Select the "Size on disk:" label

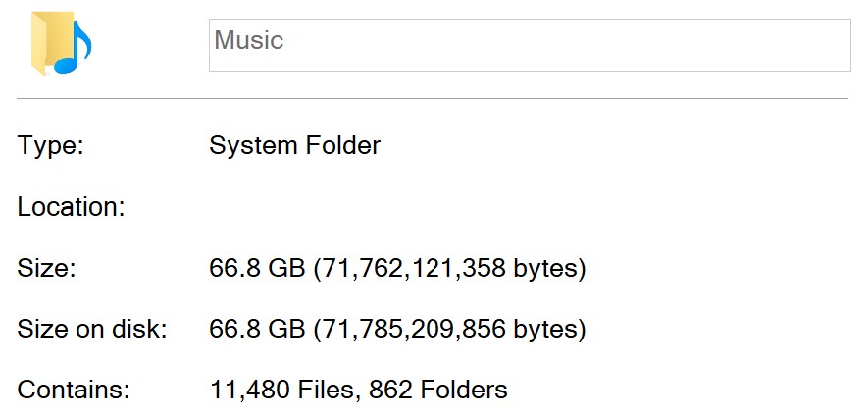[92, 329]
